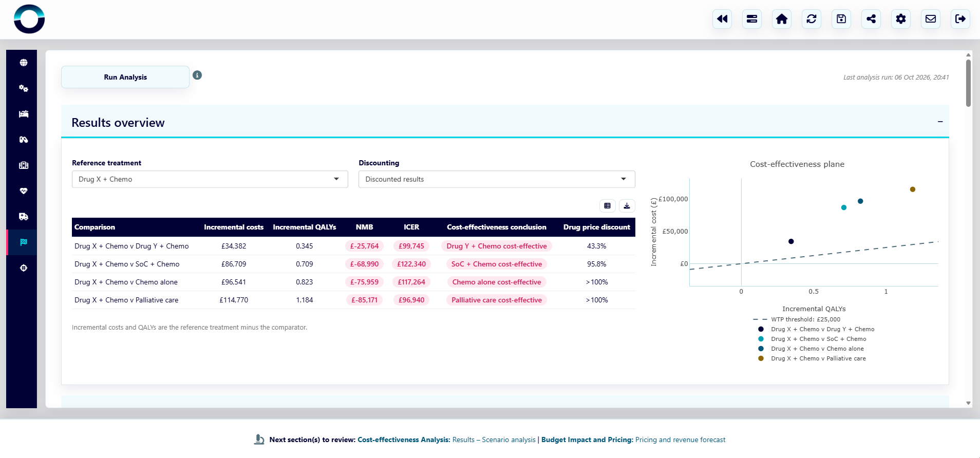Open the crosshair target sidebar section
The width and height of the screenshot is (980, 458).
[24, 268]
